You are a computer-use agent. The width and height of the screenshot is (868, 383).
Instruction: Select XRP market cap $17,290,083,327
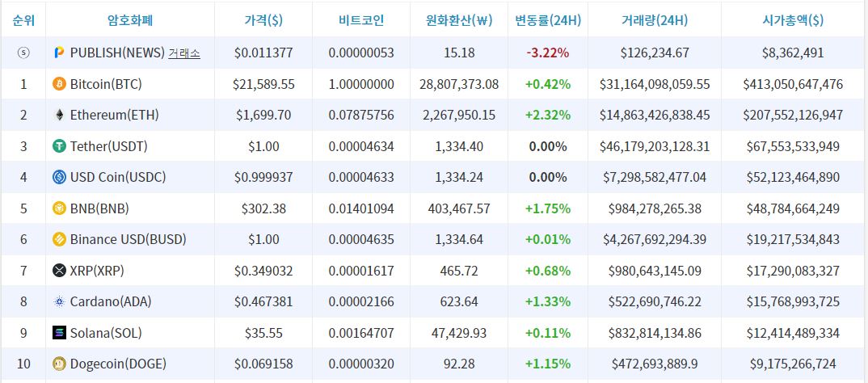794,271
